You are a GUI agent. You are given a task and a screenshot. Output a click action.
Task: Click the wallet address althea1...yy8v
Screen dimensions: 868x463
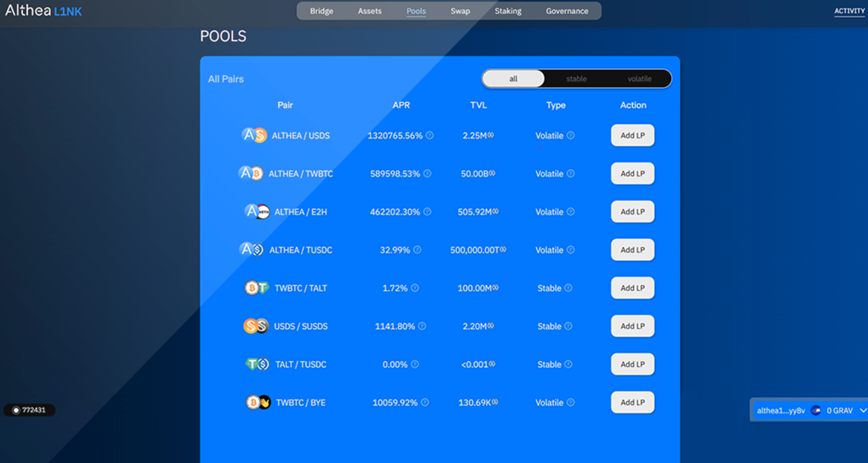pyautogui.click(x=781, y=410)
